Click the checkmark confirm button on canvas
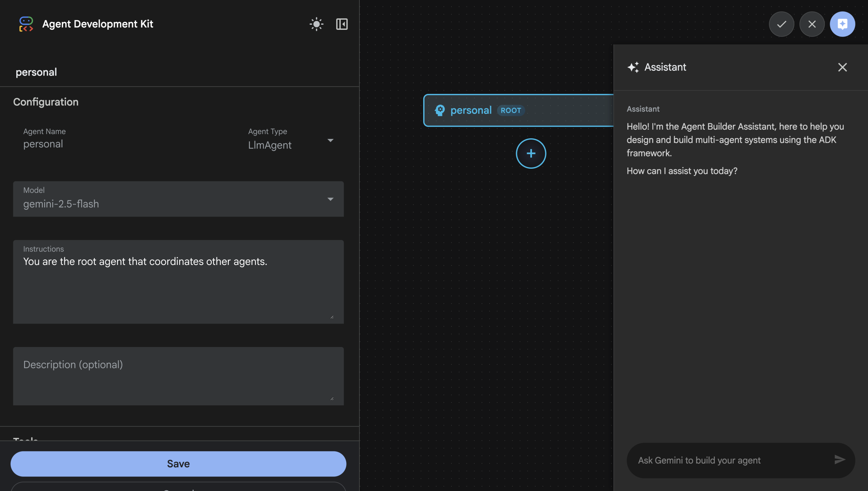The height and width of the screenshot is (491, 868). (782, 24)
